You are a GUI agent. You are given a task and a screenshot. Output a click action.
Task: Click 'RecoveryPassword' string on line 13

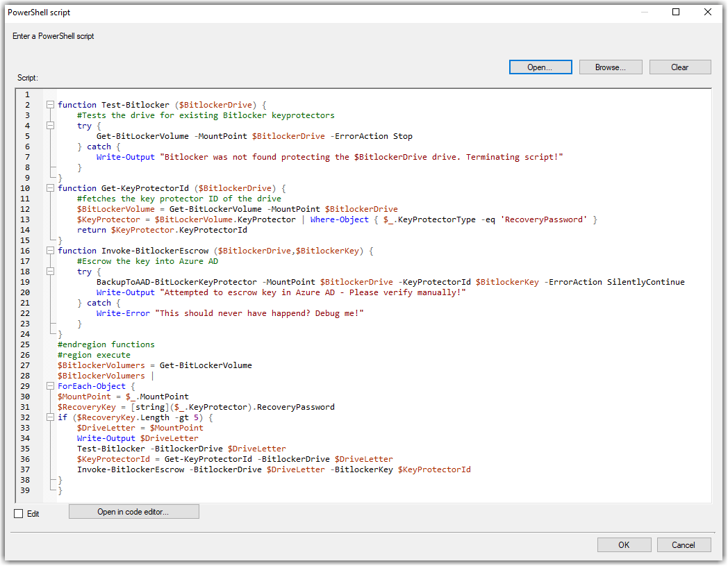point(544,219)
